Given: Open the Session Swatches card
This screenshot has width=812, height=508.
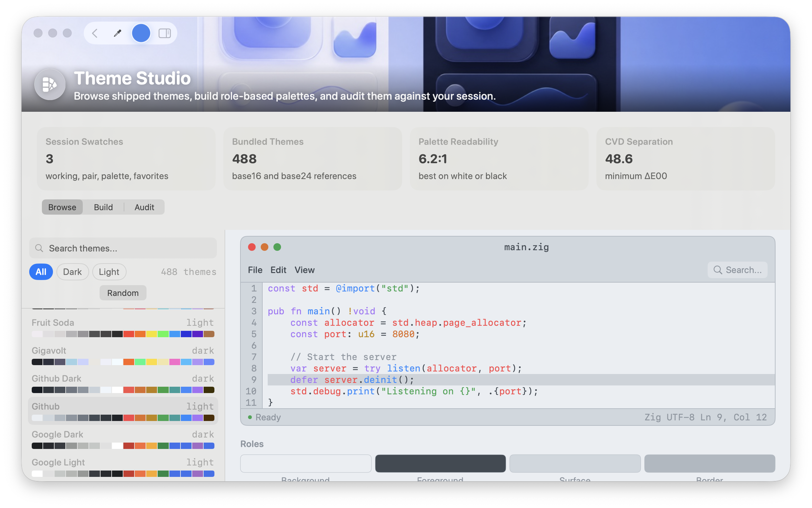Looking at the screenshot, I should pos(126,158).
